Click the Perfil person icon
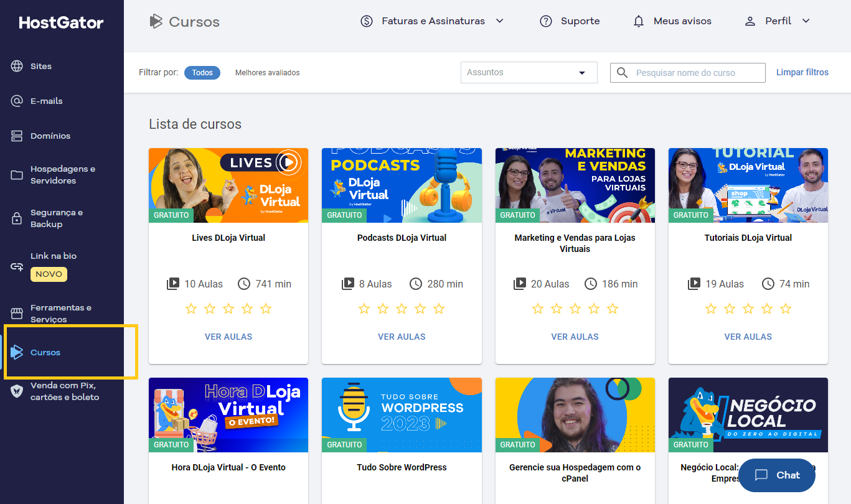This screenshot has height=504, width=851. (x=750, y=21)
